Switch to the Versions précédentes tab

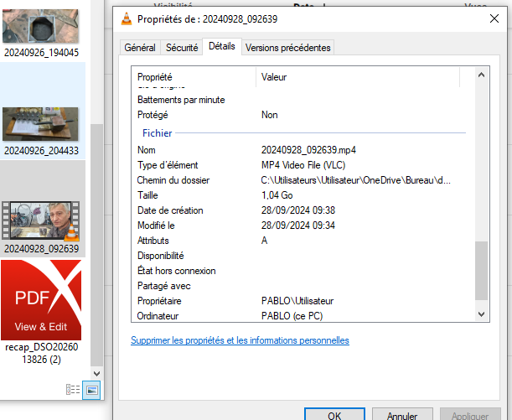(287, 48)
